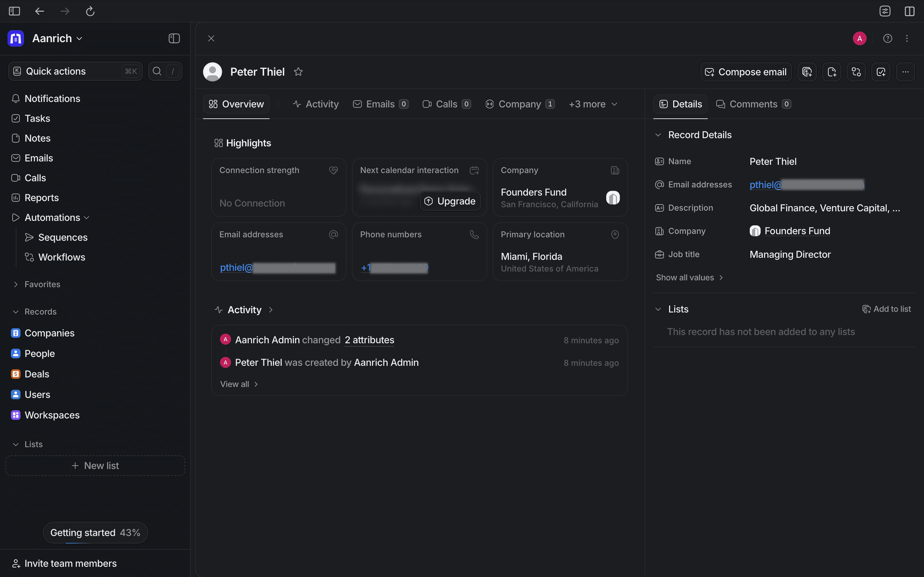Open the Aanrich workspace dropdown
The height and width of the screenshot is (577, 924).
point(57,38)
